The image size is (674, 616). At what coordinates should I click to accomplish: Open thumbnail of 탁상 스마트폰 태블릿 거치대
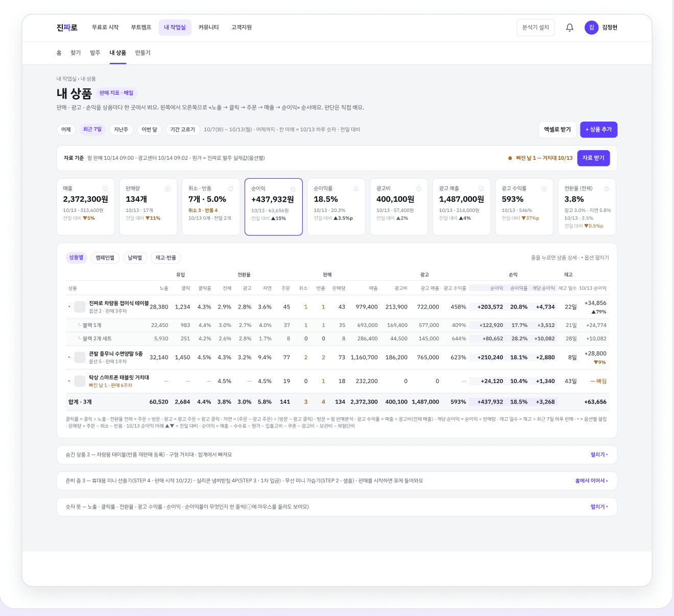[80, 381]
